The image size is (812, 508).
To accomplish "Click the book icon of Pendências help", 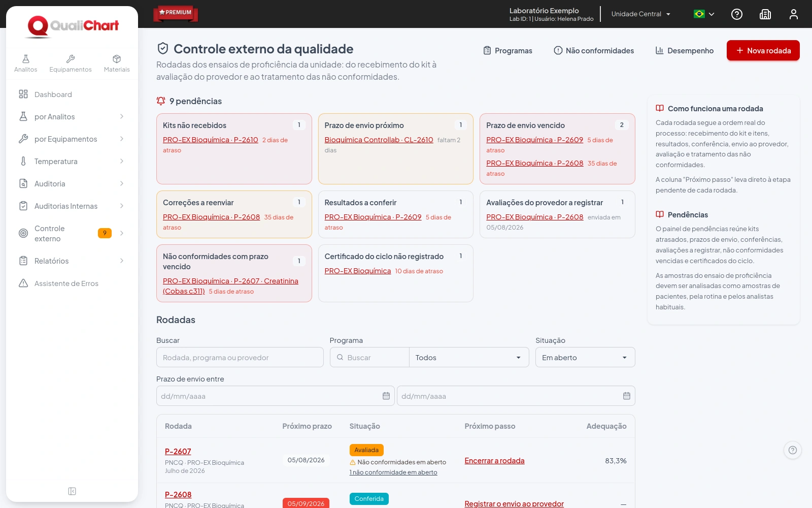I will [x=660, y=214].
